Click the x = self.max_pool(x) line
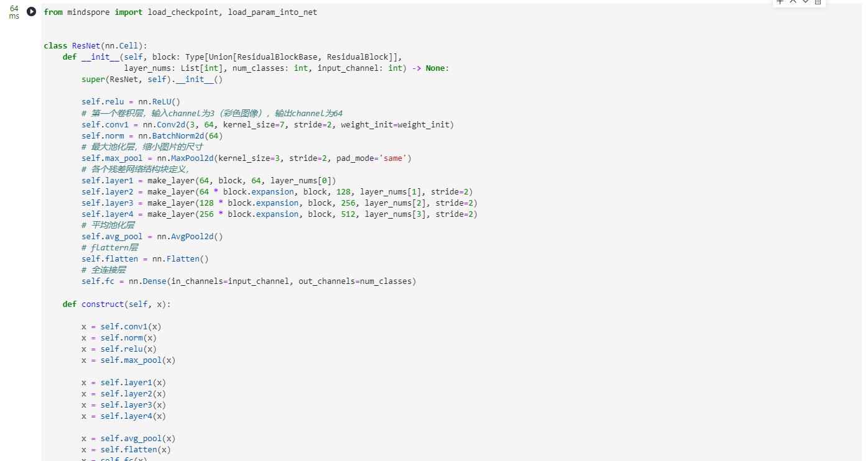Screen dimensions: 868x461 (129, 360)
